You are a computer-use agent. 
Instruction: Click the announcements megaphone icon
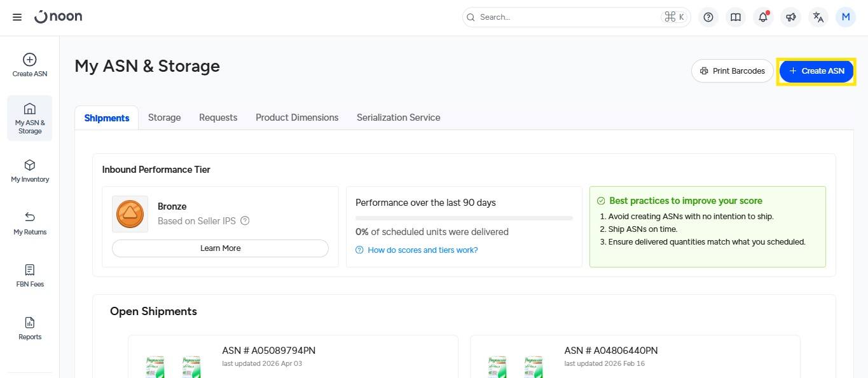790,17
